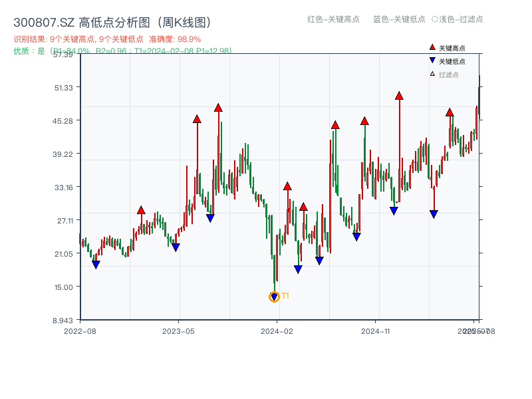This screenshot has width=532, height=399.
Task: Click the 21.05 y-axis label
Action: (64, 254)
